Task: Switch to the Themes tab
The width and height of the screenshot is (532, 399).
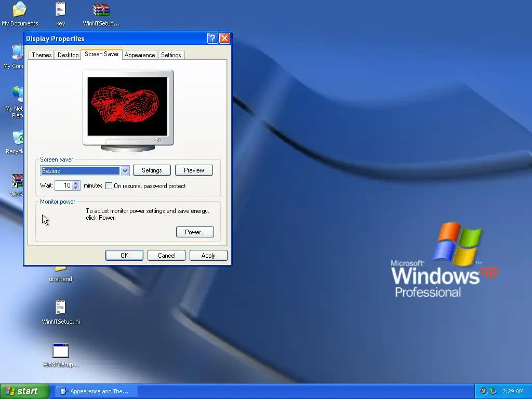Action: point(42,55)
